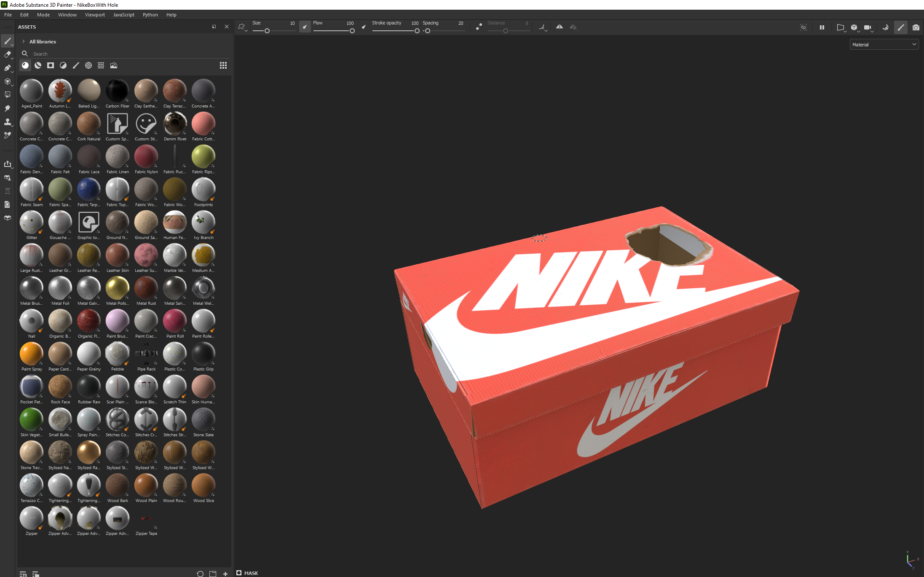The width and height of the screenshot is (924, 577).
Task: Open the Iray render camera icon
Action: 916,27
